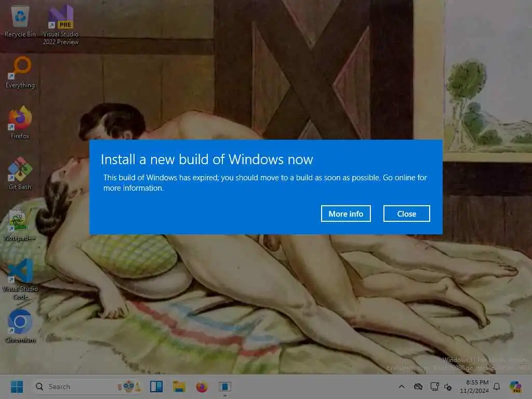Viewport: 532px width, 399px height.
Task: Launch Firefox from the taskbar
Action: pyautogui.click(x=202, y=387)
